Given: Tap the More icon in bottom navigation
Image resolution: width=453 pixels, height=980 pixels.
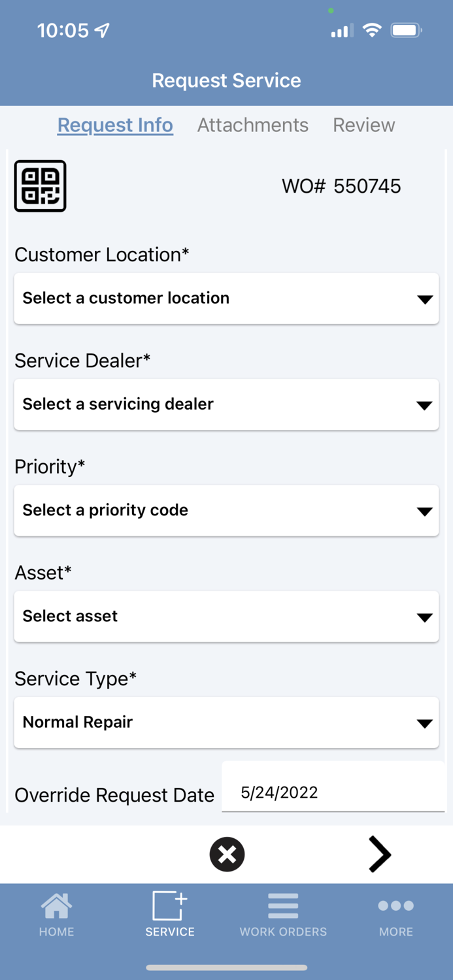Looking at the screenshot, I should 395,913.
